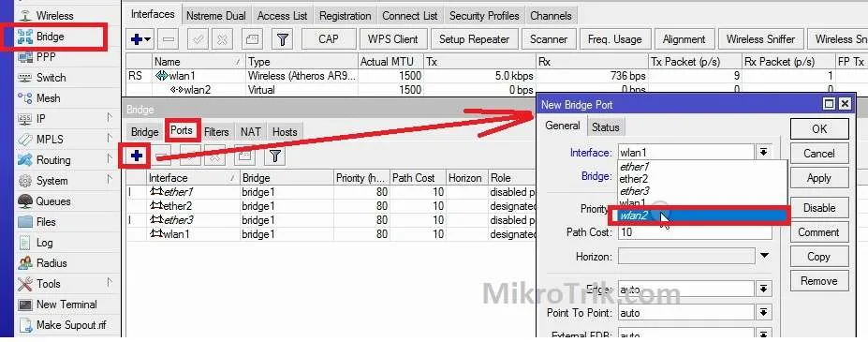Open the Security Profiles tab
The width and height of the screenshot is (868, 342).
[484, 16]
